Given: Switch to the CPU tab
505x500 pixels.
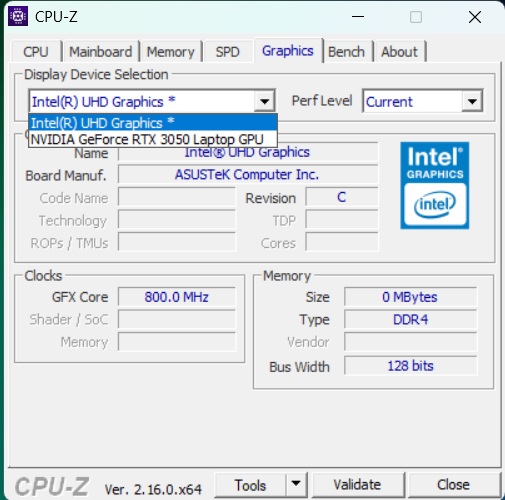Looking at the screenshot, I should [x=36, y=52].
